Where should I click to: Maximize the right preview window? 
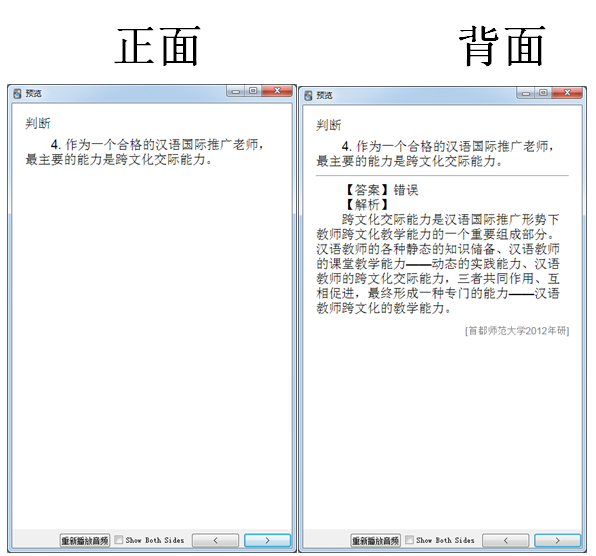coord(543,93)
